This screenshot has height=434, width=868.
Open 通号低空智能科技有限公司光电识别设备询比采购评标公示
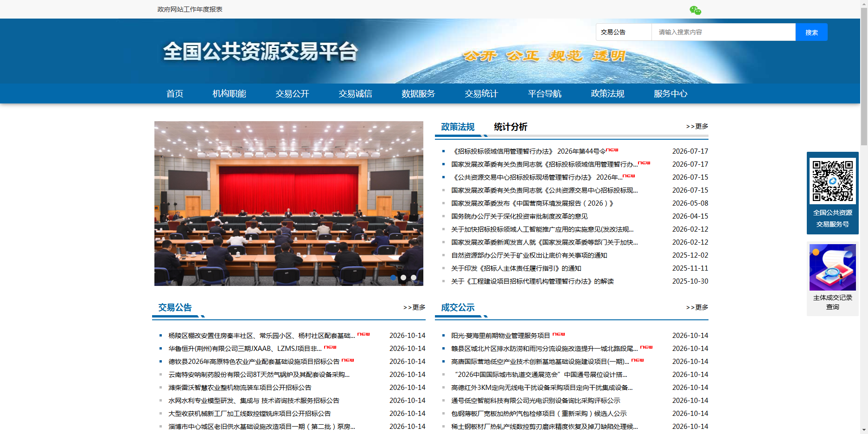click(x=536, y=401)
